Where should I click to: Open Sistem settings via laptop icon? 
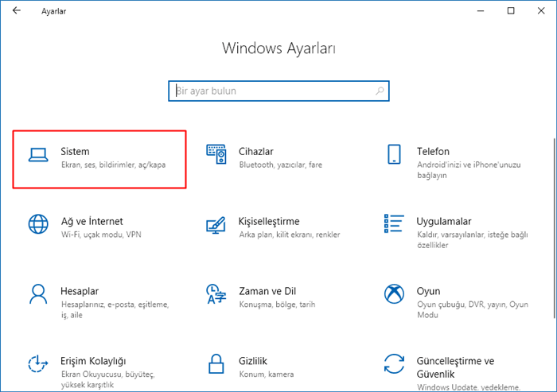click(38, 155)
